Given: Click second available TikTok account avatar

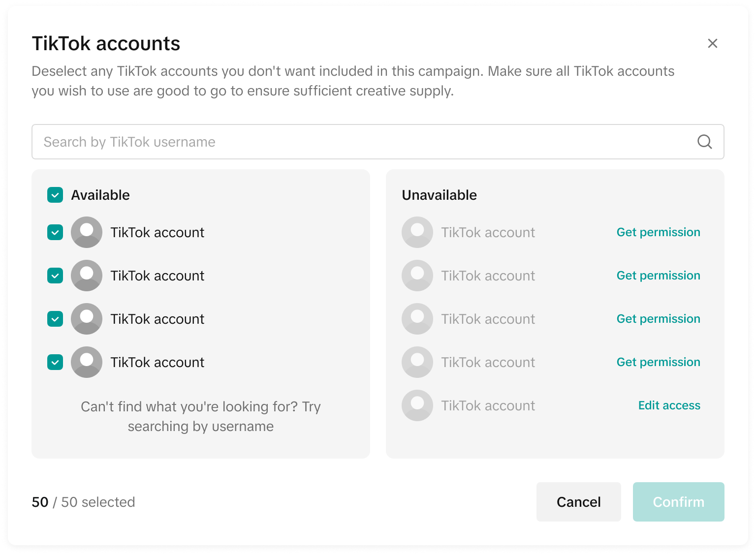Looking at the screenshot, I should point(87,276).
